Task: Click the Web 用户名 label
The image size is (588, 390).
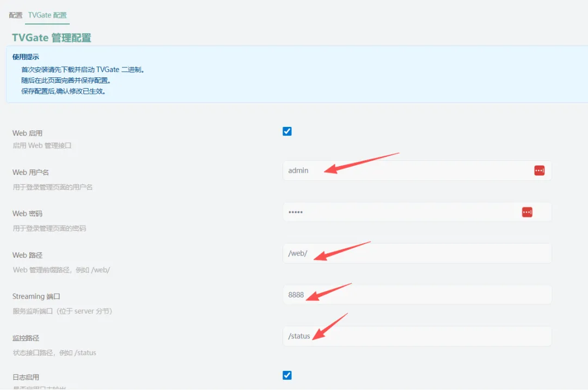Action: 30,173
